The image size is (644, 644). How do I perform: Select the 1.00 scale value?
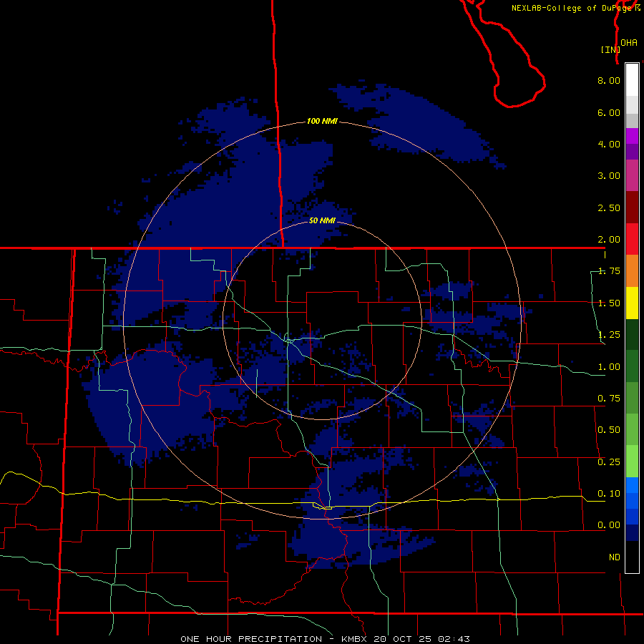coord(609,367)
